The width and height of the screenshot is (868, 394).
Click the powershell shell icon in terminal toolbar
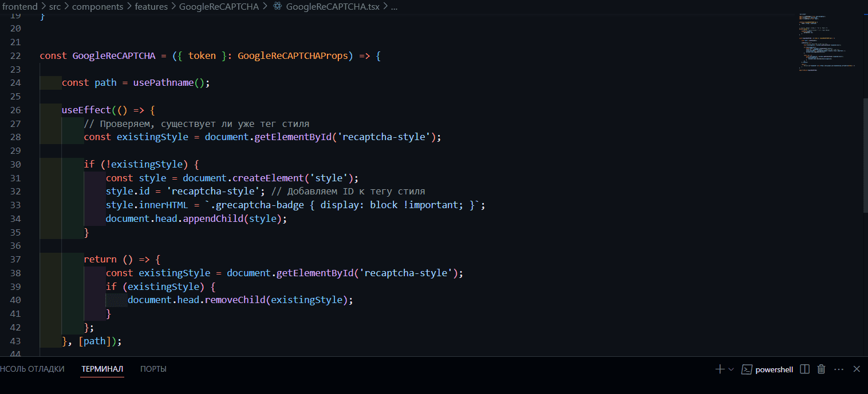[747, 369]
